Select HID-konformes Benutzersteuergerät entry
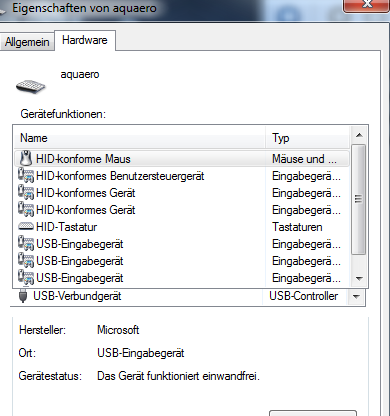This screenshot has width=390, height=416. point(182,176)
